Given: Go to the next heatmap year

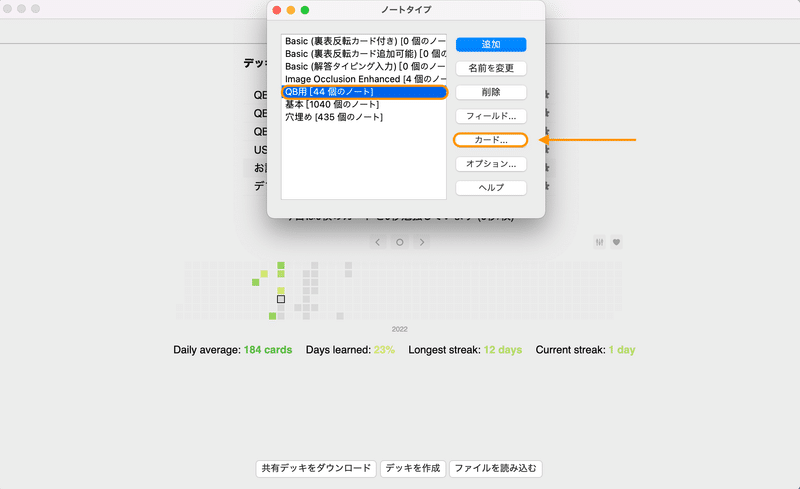Looking at the screenshot, I should [x=422, y=242].
